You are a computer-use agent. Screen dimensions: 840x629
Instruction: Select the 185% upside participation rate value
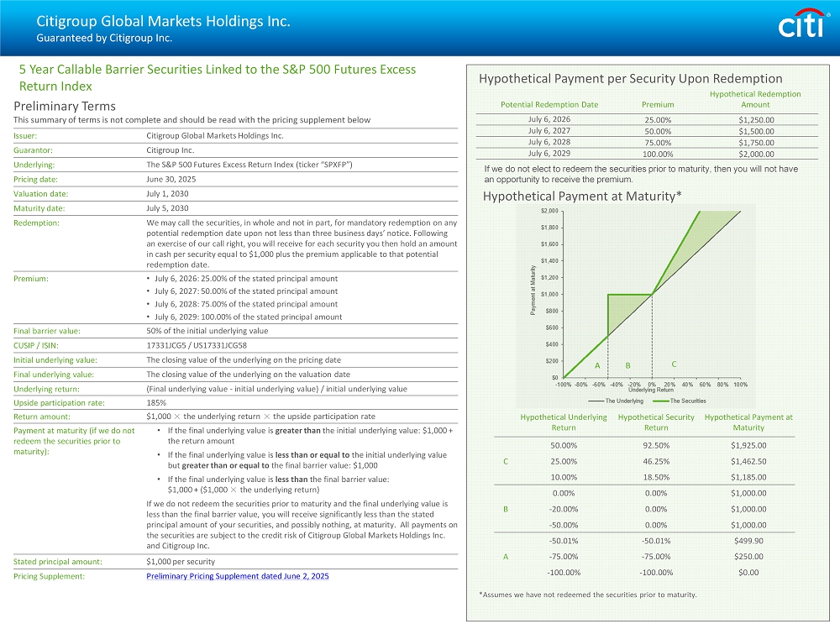pyautogui.click(x=155, y=402)
